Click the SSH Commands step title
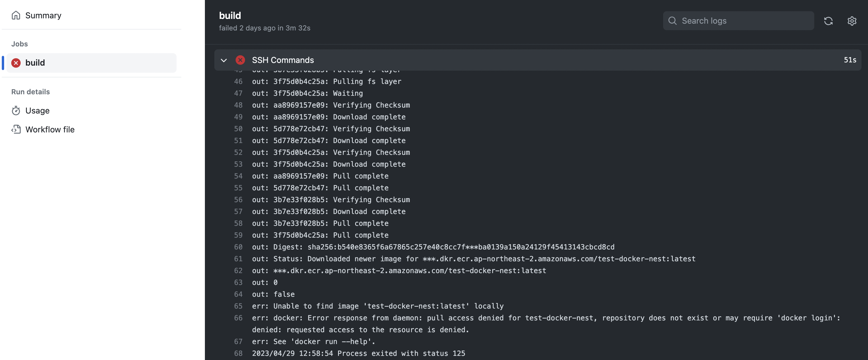868x360 pixels. click(x=283, y=60)
